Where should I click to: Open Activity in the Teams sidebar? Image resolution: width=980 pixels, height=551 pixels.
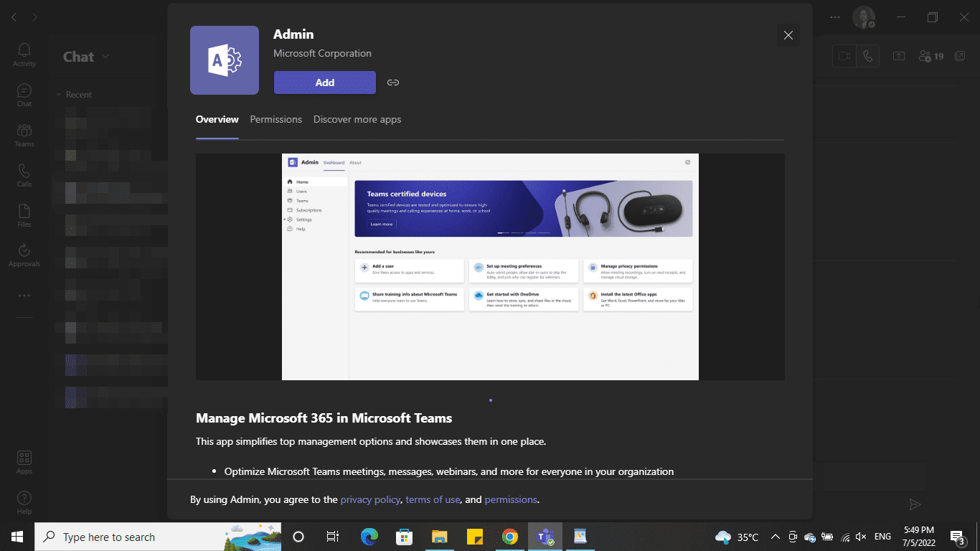(x=24, y=55)
